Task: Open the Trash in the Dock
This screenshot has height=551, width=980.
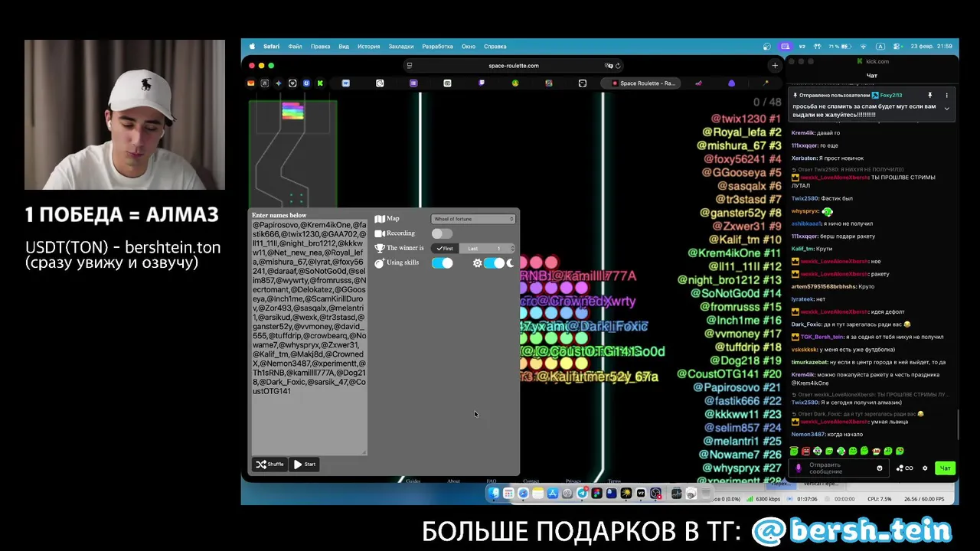Action: [x=706, y=494]
